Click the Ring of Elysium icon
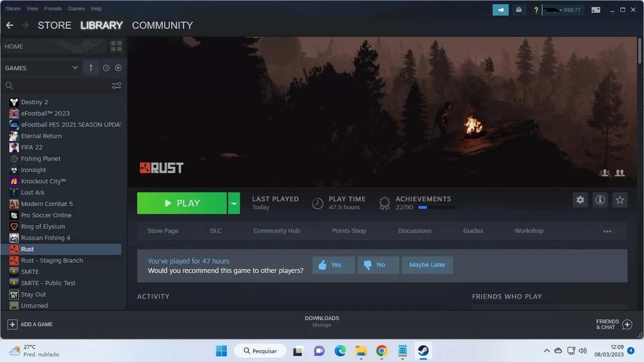The image size is (644, 362). point(14,226)
